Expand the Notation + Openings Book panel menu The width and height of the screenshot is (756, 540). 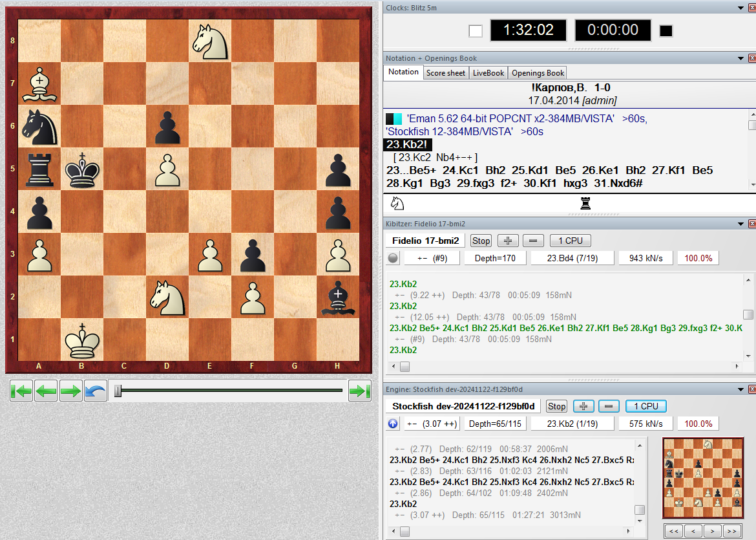[x=740, y=58]
